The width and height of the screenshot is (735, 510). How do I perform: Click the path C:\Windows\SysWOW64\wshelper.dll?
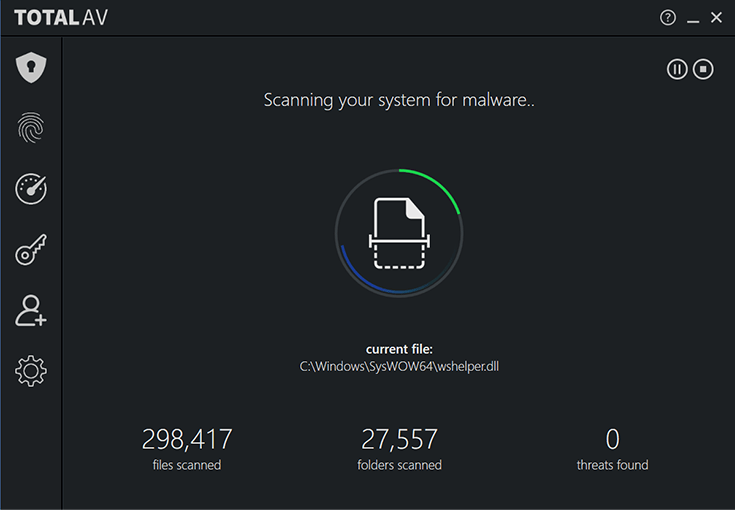399,366
